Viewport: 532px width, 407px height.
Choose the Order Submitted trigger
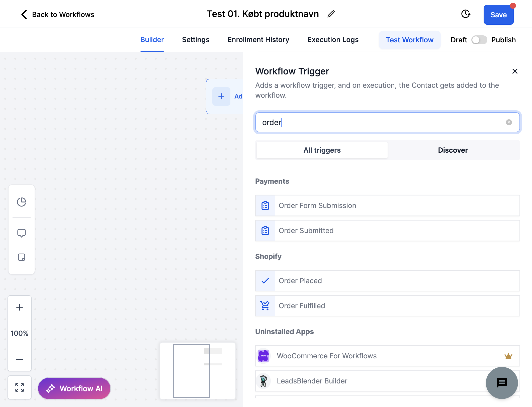pos(387,231)
